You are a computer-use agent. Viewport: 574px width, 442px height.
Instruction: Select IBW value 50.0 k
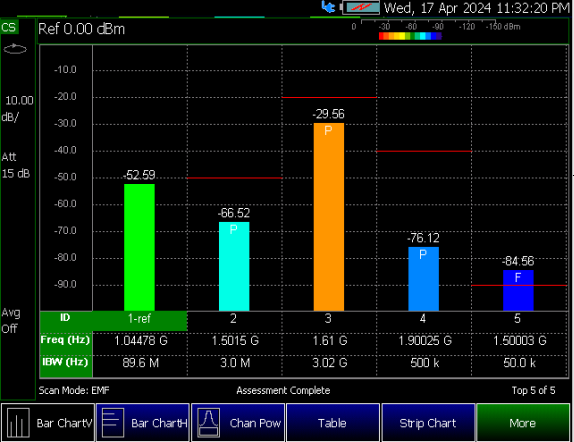519,363
